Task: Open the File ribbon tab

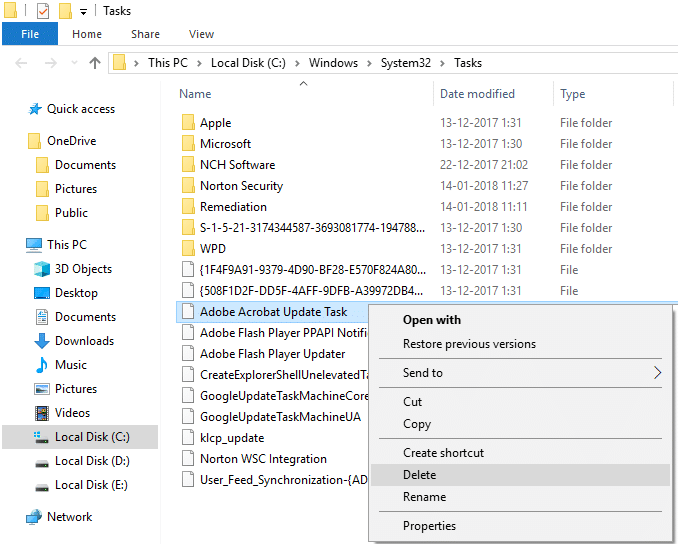Action: 30,34
